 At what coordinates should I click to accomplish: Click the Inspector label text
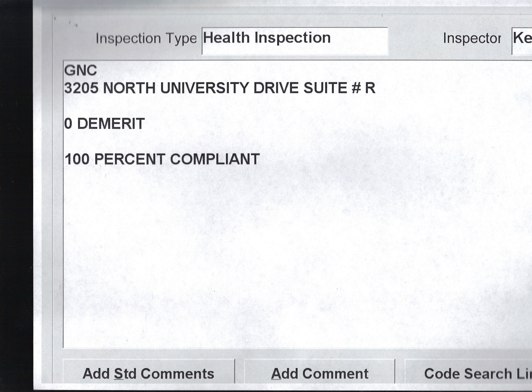point(472,39)
